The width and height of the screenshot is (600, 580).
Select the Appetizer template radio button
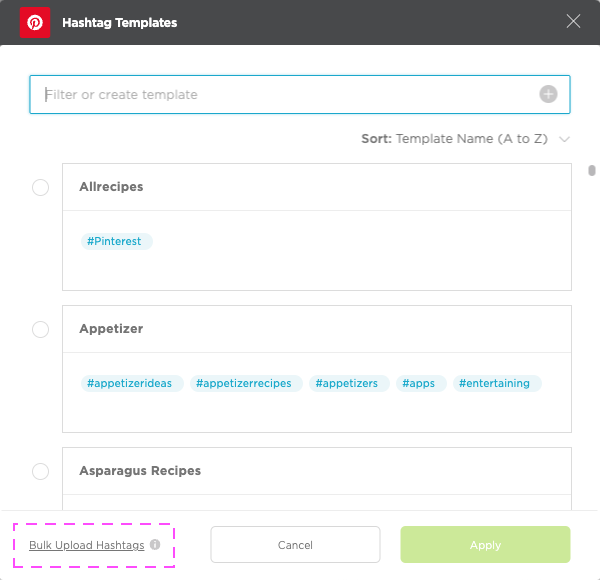click(x=41, y=329)
